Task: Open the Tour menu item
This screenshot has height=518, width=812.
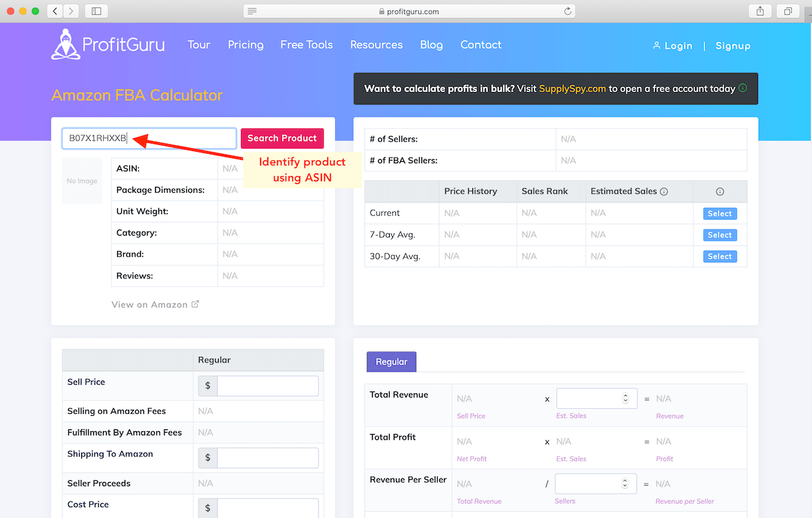Action: pyautogui.click(x=199, y=45)
